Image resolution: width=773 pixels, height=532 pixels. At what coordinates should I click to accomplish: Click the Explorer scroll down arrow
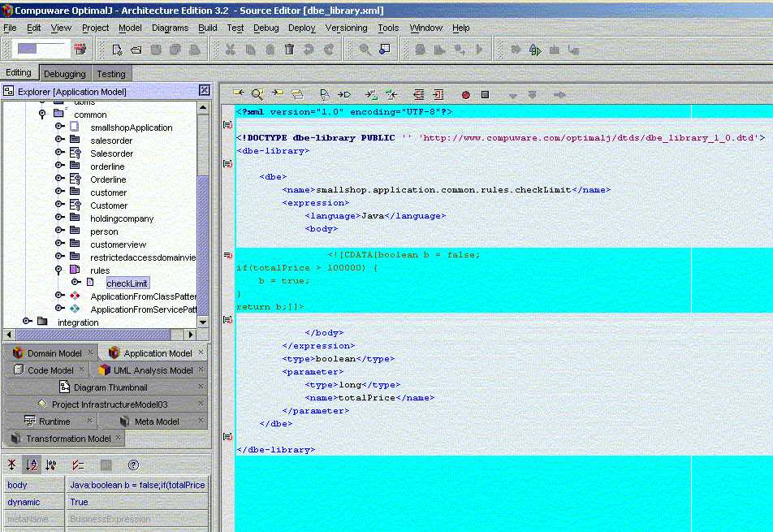(x=203, y=322)
